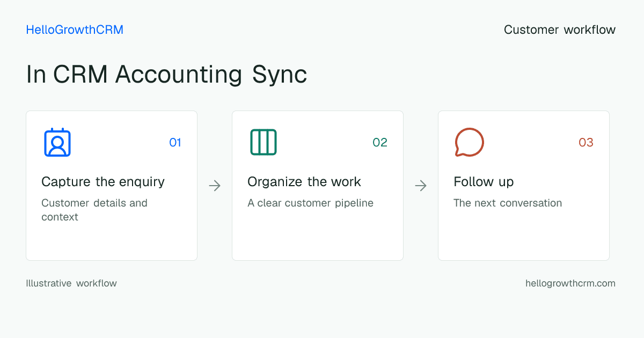The width and height of the screenshot is (644, 338).
Task: Click the Customer details and context text
Action: coord(94,210)
